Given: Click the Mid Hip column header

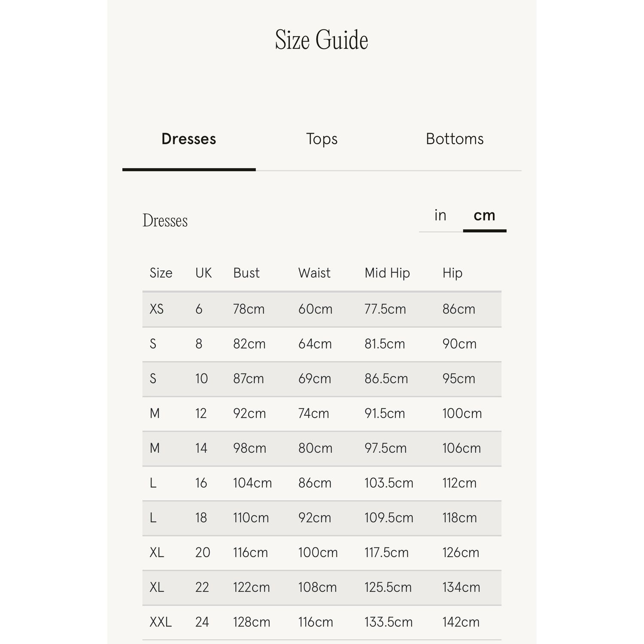Looking at the screenshot, I should (x=387, y=273).
